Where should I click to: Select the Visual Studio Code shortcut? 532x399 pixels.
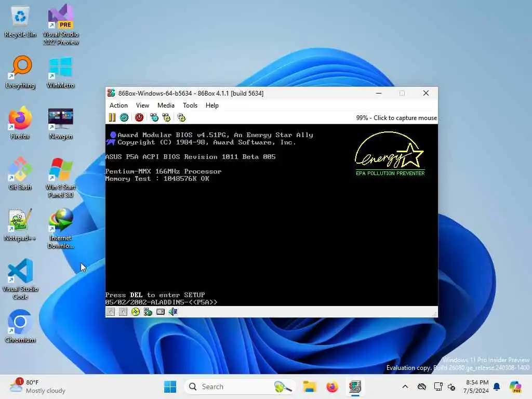point(20,279)
